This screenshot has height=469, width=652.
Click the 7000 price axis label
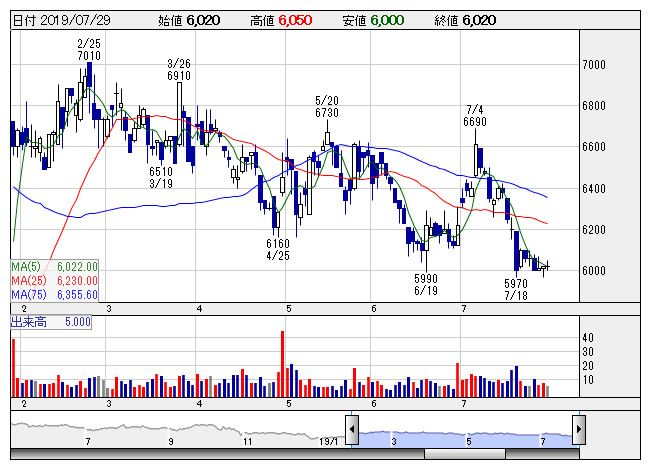[594, 65]
